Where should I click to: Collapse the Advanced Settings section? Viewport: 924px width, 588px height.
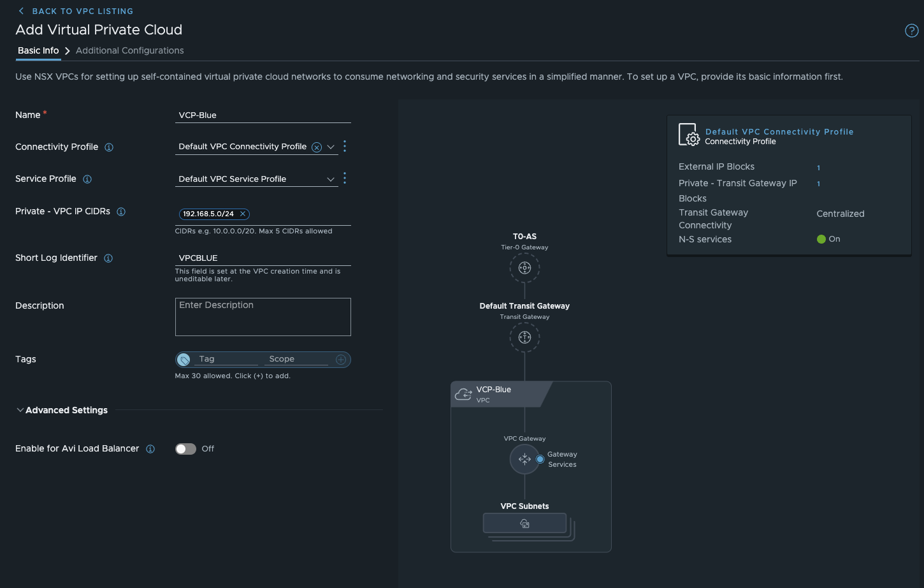click(20, 410)
